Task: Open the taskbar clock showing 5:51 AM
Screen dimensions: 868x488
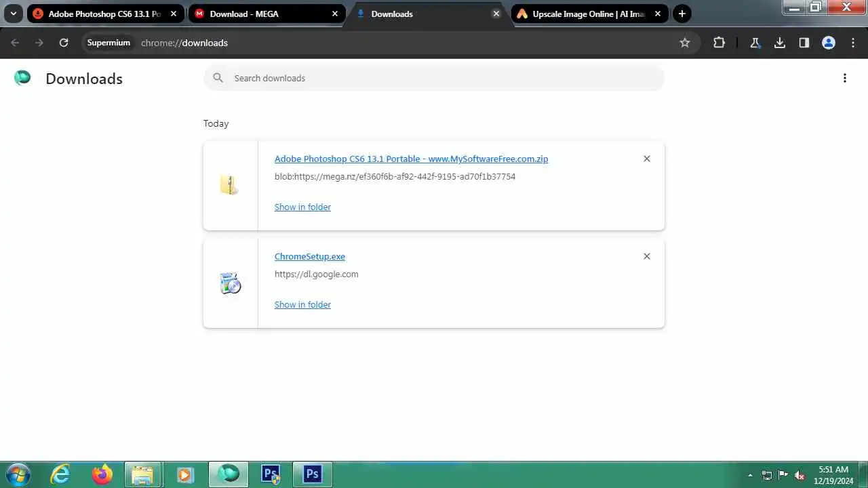Action: point(833,474)
